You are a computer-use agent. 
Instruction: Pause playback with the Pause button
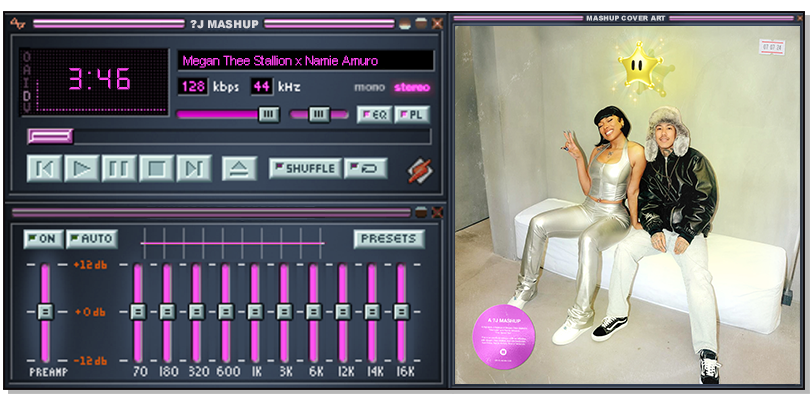119,168
